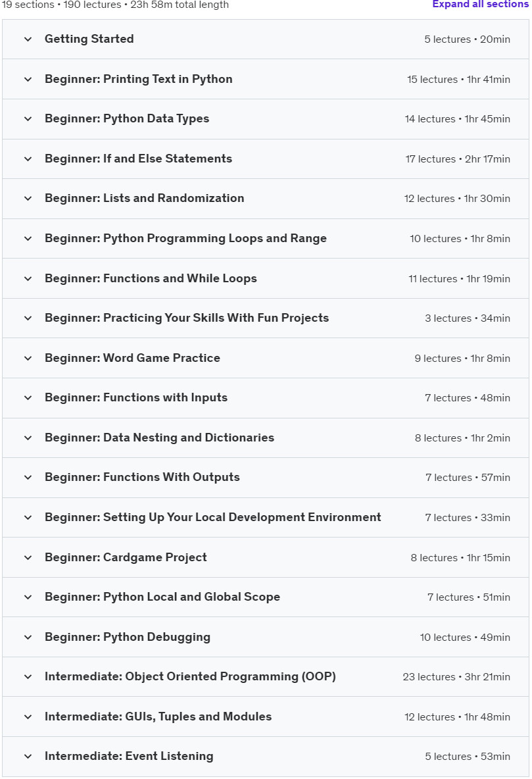Expand chevron for Python Programming Loops and Range

(x=28, y=238)
